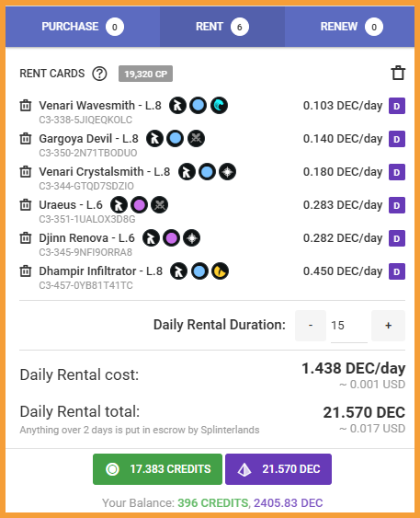
Task: Click the rental duration field showing 15
Action: pyautogui.click(x=349, y=326)
